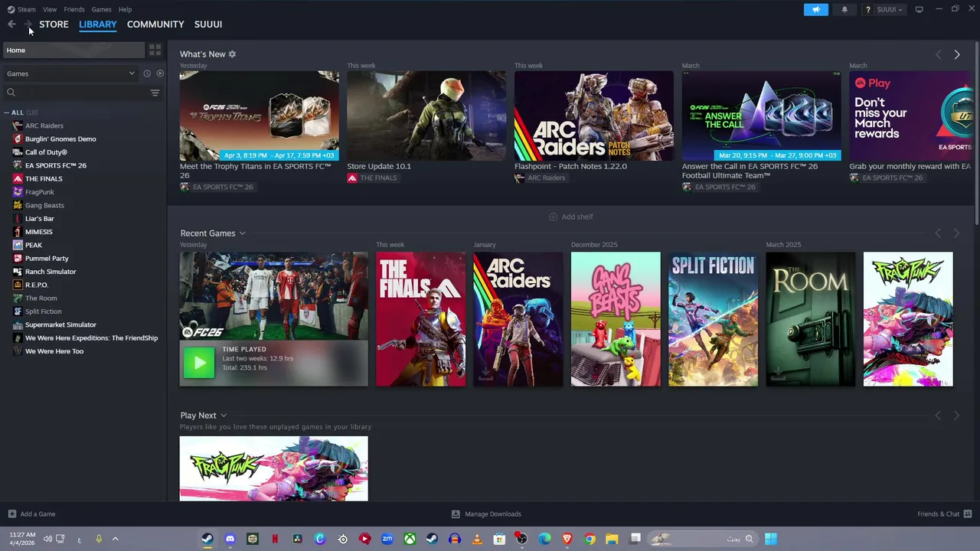Viewport: 980px width, 551px height.
Task: View notifications bell
Action: coord(844,9)
